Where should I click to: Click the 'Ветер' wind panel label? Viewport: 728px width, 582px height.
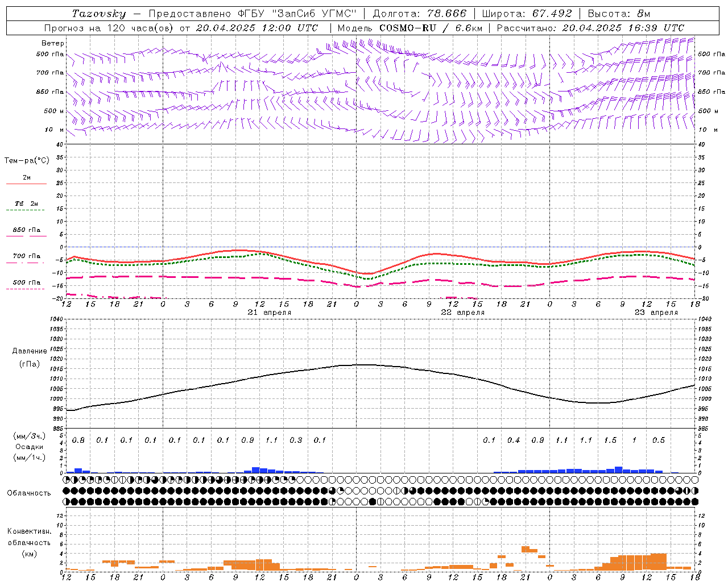click(53, 43)
